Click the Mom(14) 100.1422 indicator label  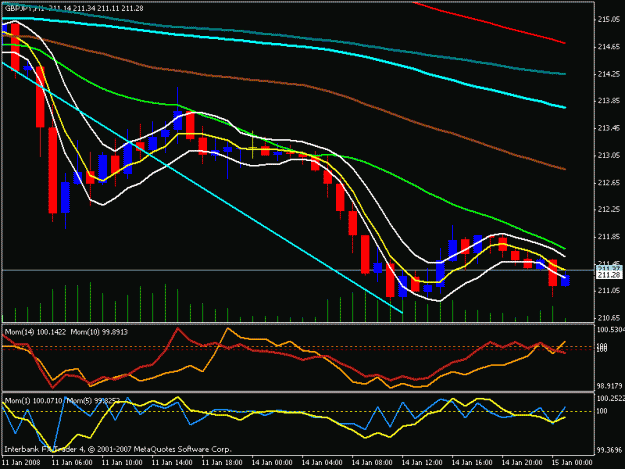tap(35, 332)
